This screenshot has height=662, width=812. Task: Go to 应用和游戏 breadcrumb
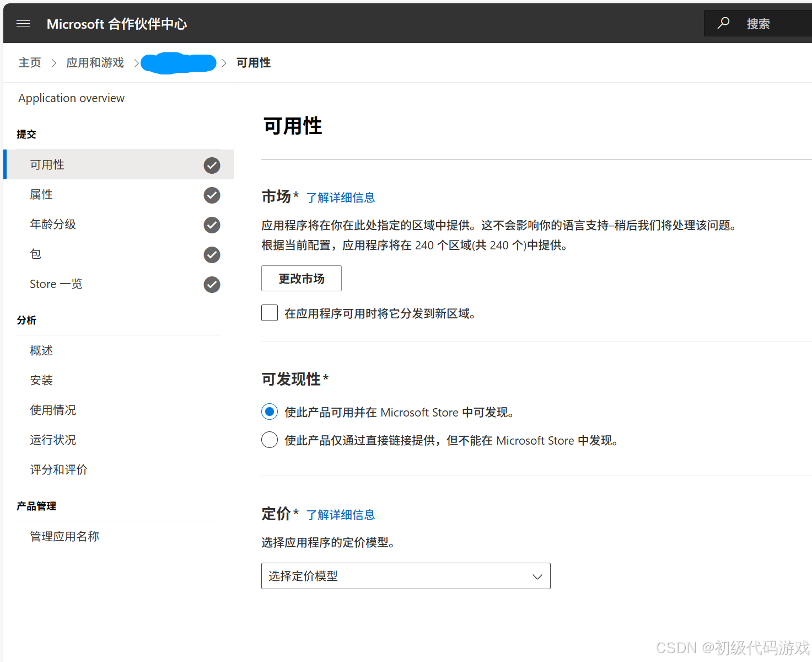click(x=95, y=63)
